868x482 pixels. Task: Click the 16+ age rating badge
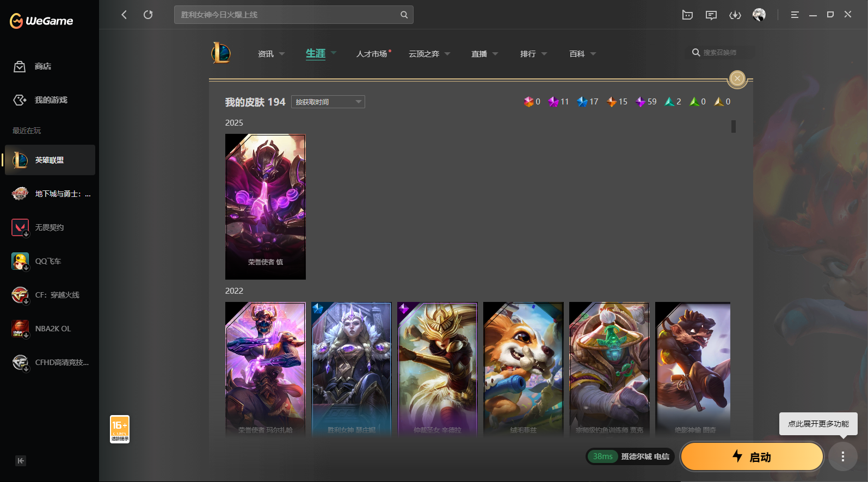tap(120, 429)
